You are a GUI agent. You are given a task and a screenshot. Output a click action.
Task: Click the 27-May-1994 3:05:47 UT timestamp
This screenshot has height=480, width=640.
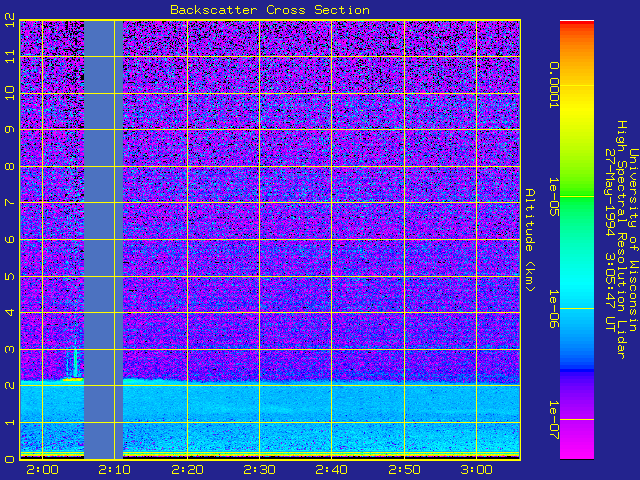pos(610,240)
